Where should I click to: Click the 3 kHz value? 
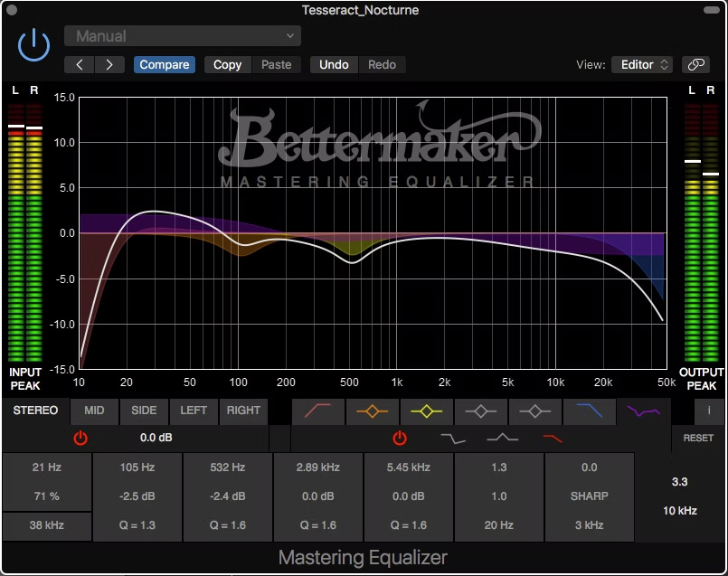click(x=589, y=525)
